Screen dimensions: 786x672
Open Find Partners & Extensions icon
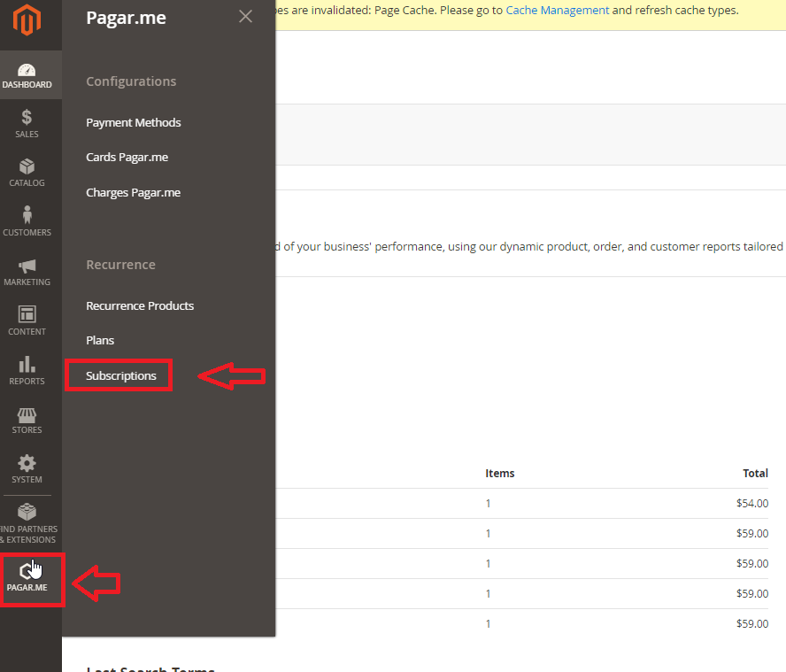tap(27, 524)
